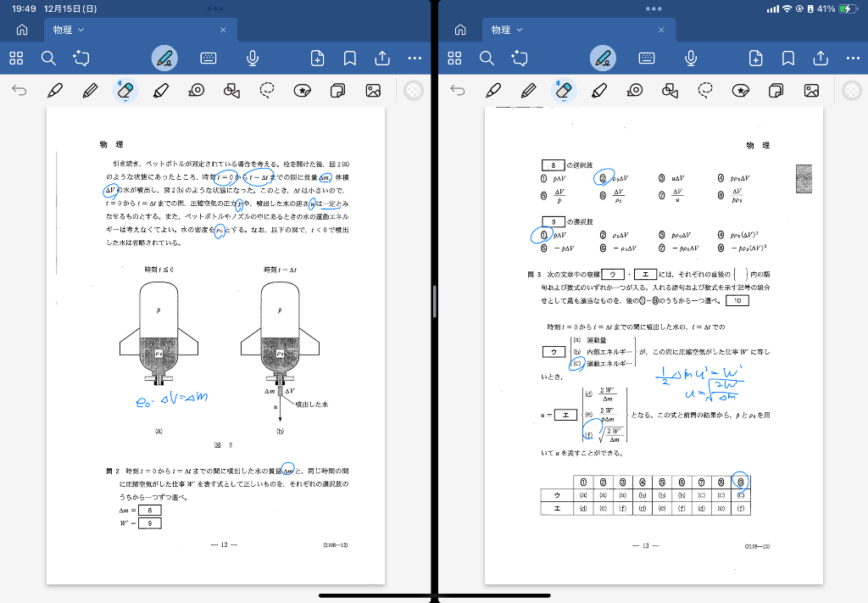
Task: Choose the shapes tool in right pane
Action: [x=670, y=90]
